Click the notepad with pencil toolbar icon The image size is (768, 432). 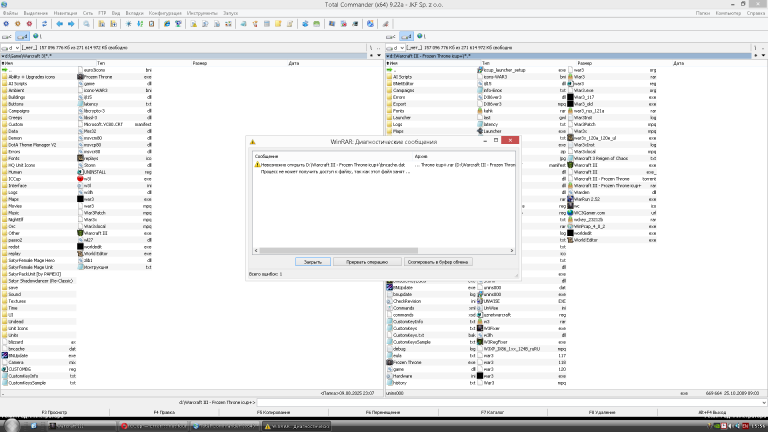coord(290,24)
